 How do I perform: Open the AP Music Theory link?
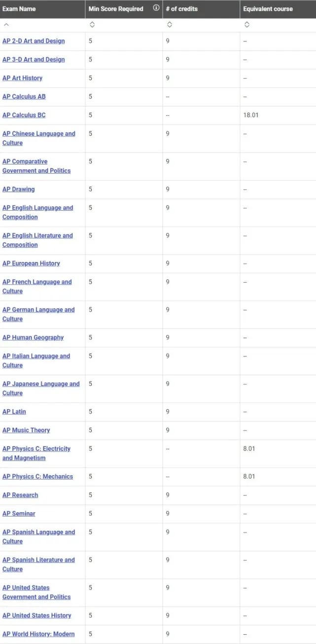[x=26, y=430]
